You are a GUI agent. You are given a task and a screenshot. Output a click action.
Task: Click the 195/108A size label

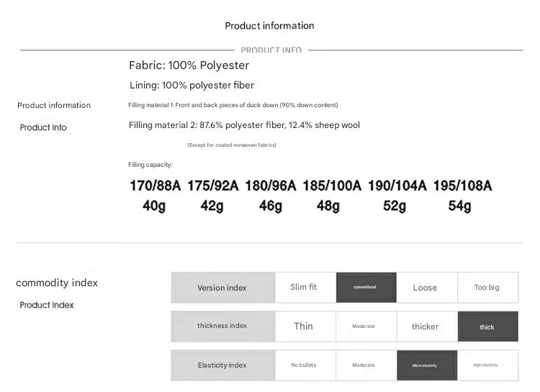point(461,186)
